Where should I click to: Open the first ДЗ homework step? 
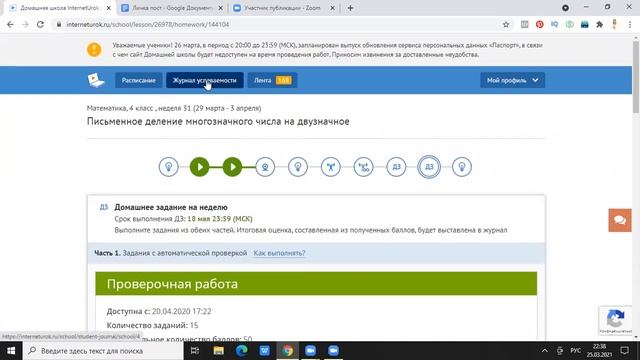(x=396, y=167)
